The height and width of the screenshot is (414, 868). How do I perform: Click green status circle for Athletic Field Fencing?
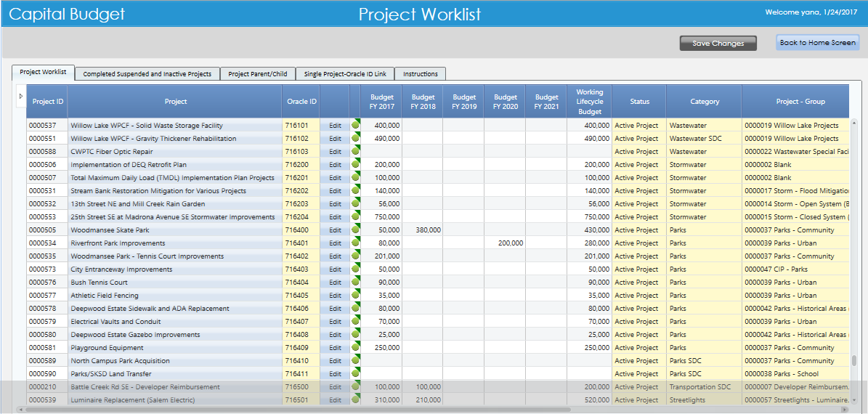[x=355, y=296]
